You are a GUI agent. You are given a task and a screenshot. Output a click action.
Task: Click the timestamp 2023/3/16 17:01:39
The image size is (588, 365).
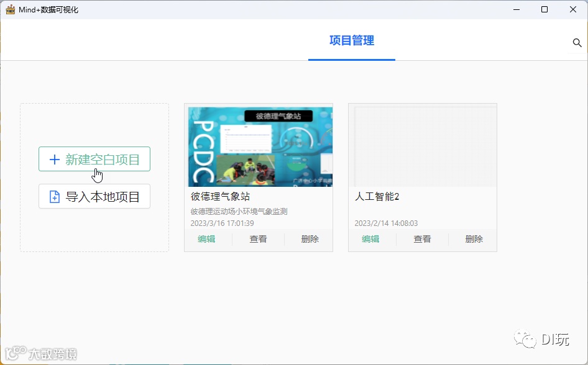coord(222,223)
